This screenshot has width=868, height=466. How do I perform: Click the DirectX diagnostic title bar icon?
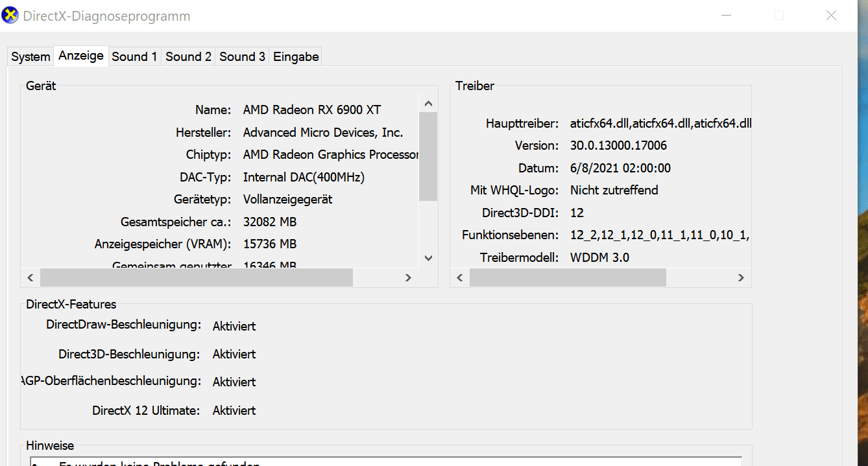[10, 16]
